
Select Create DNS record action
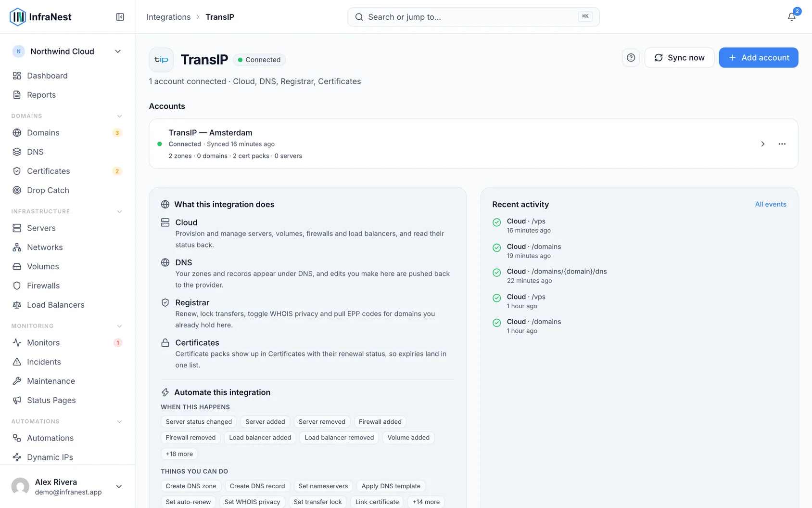[257, 486]
